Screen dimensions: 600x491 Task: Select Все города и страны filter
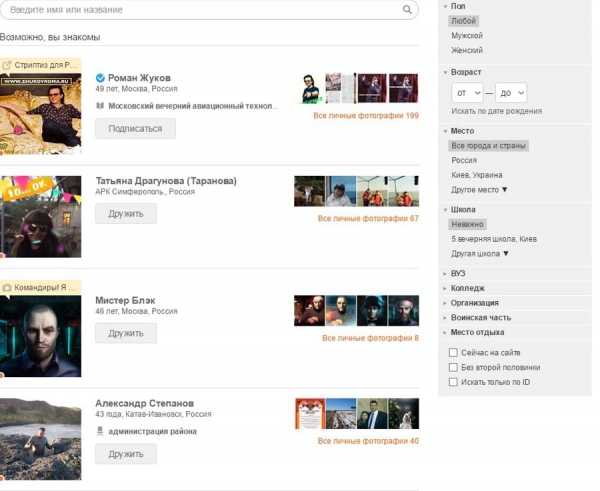tap(488, 146)
